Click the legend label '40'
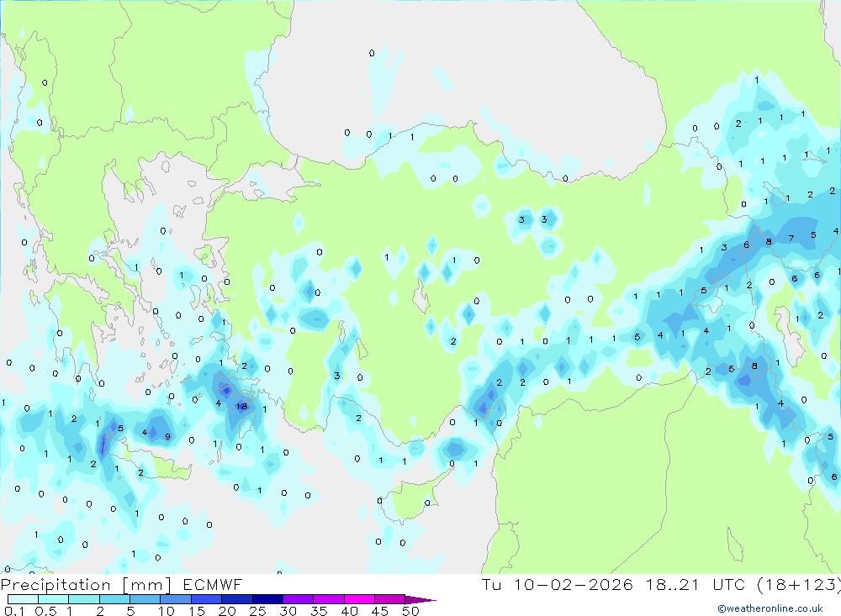Viewport: 841px width, 616px height. click(350, 611)
